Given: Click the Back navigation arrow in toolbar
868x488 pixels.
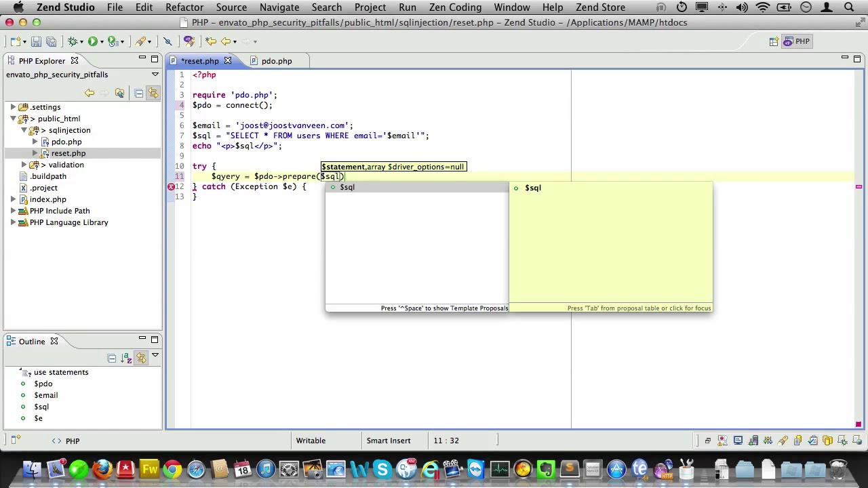Looking at the screenshot, I should click(x=226, y=41).
